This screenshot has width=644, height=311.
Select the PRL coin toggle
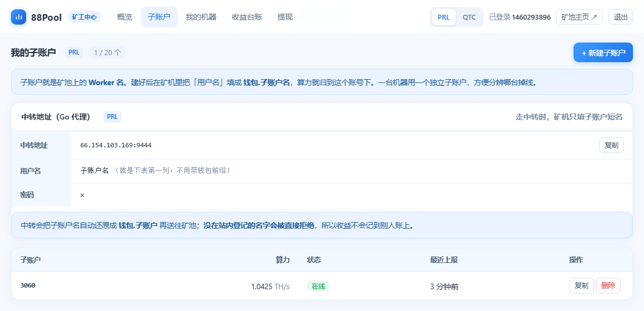(444, 17)
